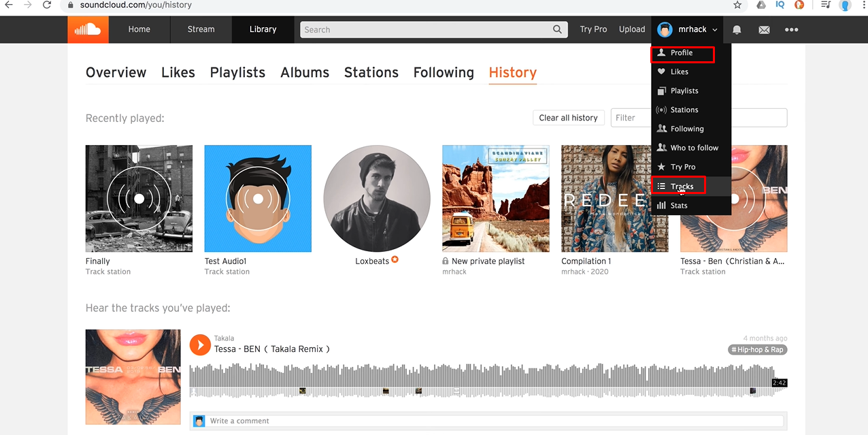Click the Stations antenna icon in the menu
This screenshot has width=868, height=435.
pyautogui.click(x=661, y=110)
